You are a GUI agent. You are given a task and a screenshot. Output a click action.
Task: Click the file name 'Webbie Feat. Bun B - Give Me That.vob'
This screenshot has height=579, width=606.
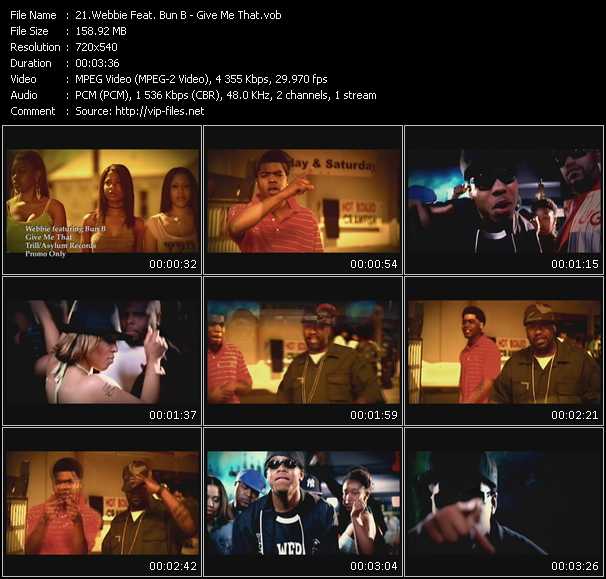point(178,15)
